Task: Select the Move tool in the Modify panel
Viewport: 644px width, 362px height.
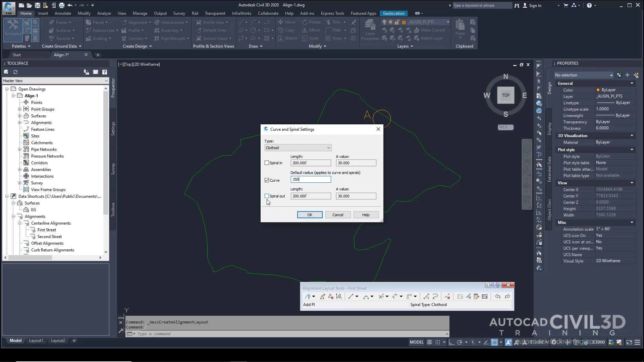Action: pyautogui.click(x=287, y=22)
